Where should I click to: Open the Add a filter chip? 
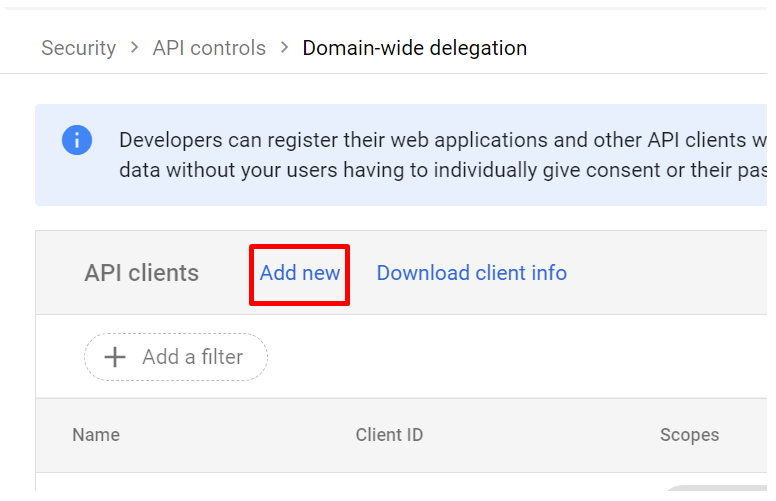point(176,357)
